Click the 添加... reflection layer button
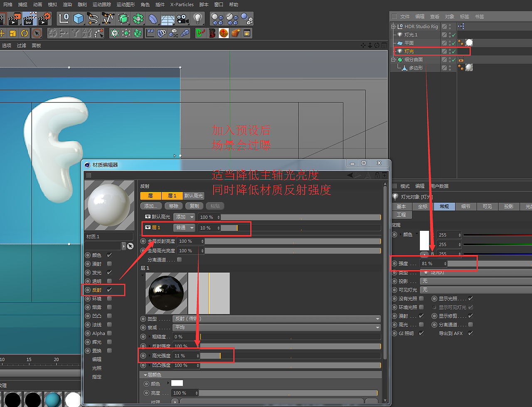 tap(151, 206)
